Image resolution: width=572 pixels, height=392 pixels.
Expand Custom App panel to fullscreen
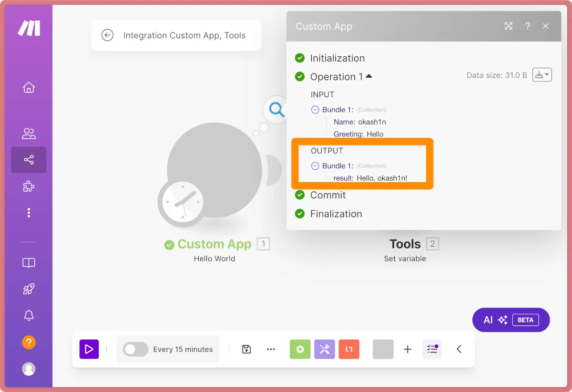click(508, 26)
